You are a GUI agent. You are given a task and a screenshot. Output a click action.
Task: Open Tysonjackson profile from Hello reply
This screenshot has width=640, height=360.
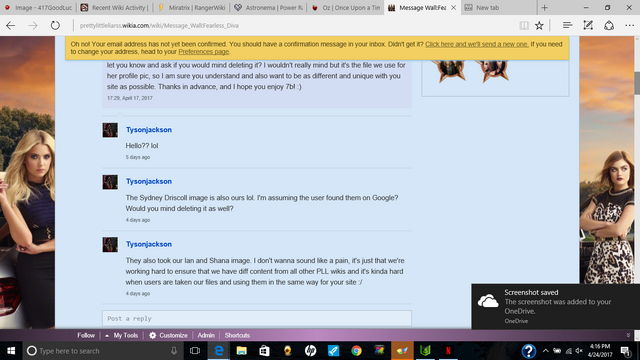pos(149,130)
